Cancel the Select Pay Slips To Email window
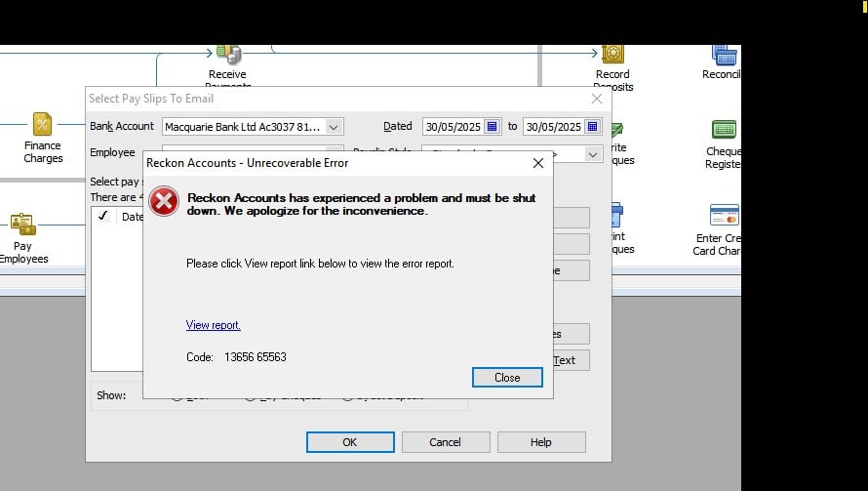 click(x=446, y=442)
